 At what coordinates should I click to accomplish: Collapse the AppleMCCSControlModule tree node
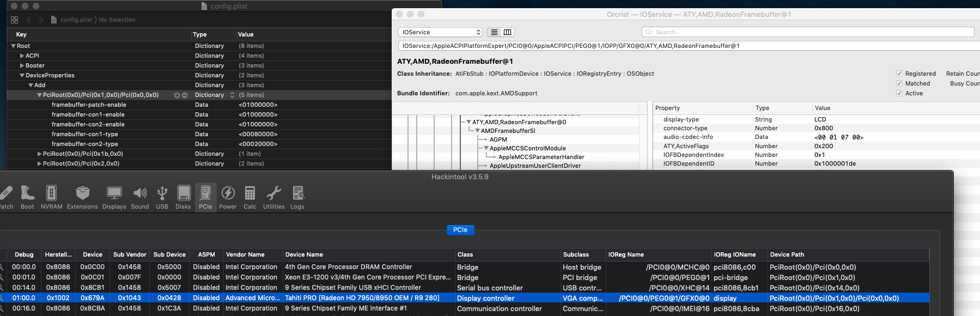pyautogui.click(x=486, y=148)
